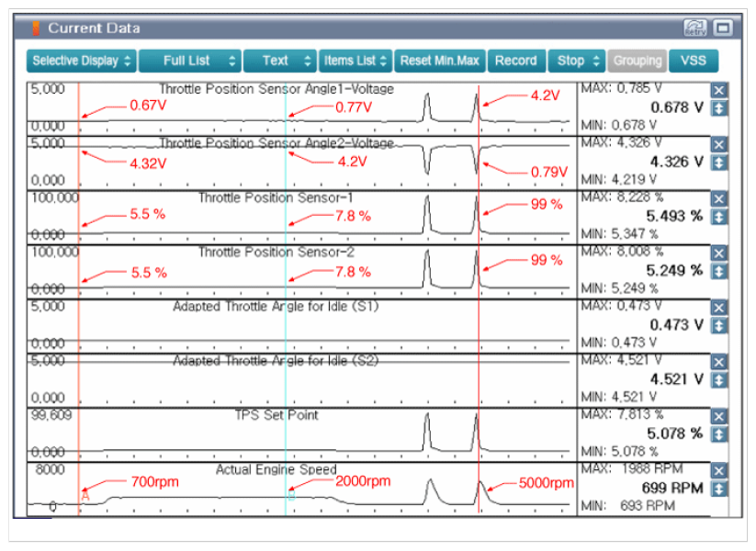The width and height of the screenshot is (756, 551).
Task: Remove Throttle Position Sensor Angle2-Voltage row with X
Action: click(x=719, y=145)
